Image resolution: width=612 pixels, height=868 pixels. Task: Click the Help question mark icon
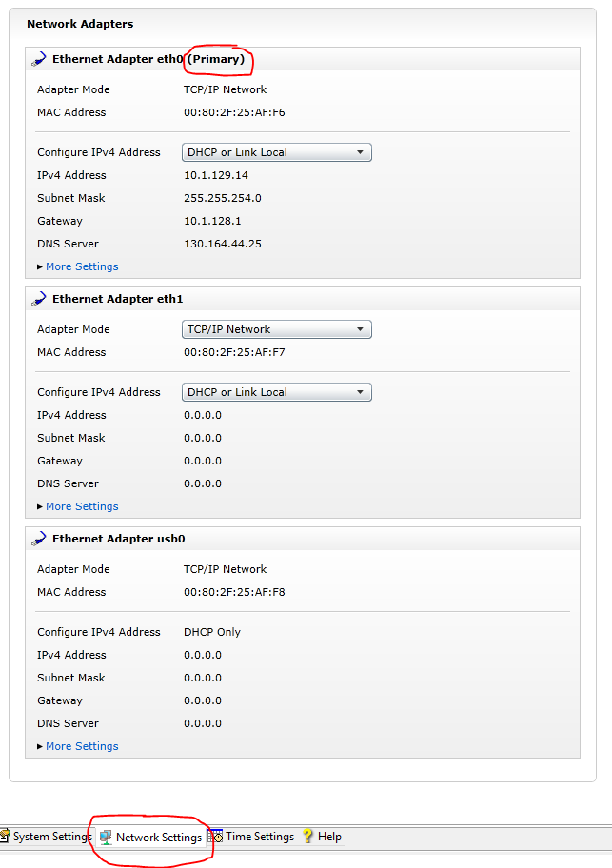(305, 837)
